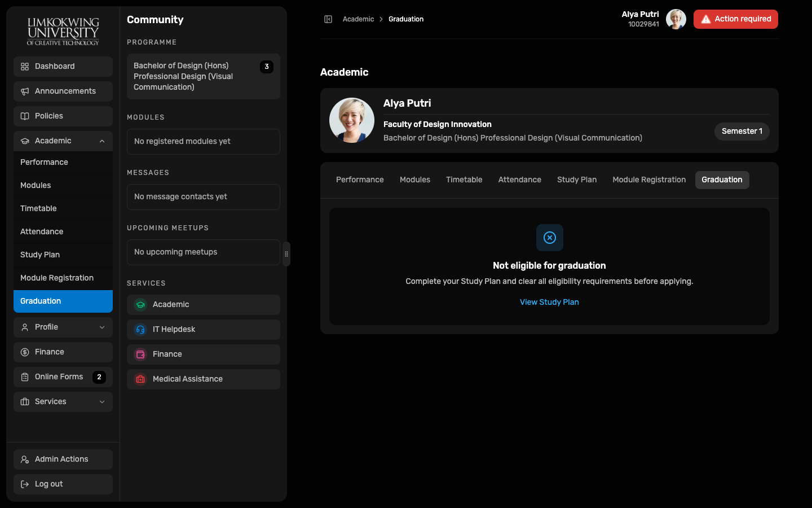Click the IT Helpdesk headset icon
812x508 pixels.
140,330
